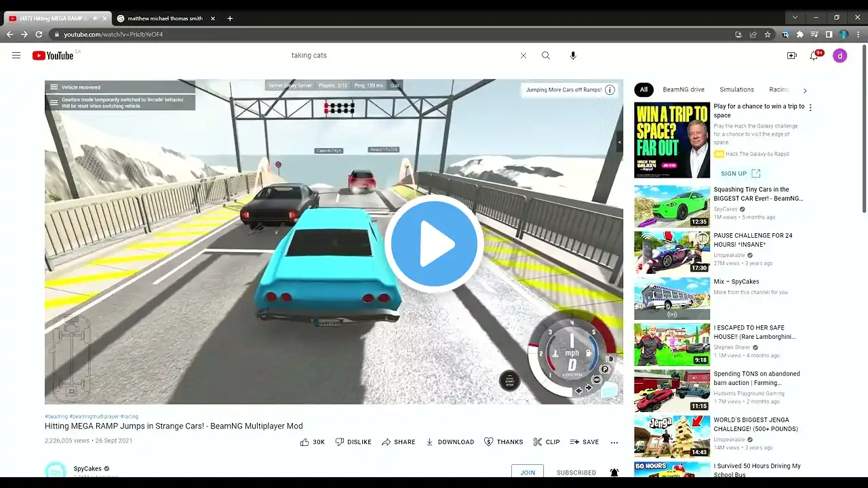
Task: Toggle the channel notification bell for SpyCakes
Action: [614, 472]
